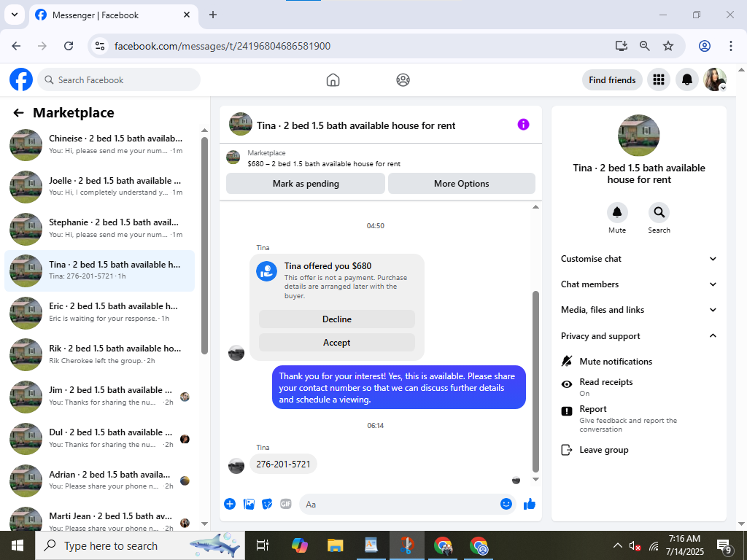Open more actions with the blue plus icon
Viewport: 747px width, 560px height.
point(230,504)
